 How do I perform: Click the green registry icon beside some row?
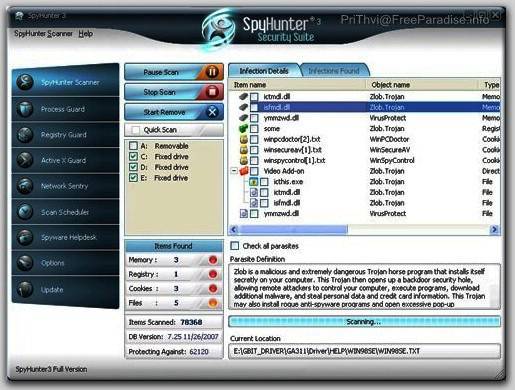click(x=243, y=128)
